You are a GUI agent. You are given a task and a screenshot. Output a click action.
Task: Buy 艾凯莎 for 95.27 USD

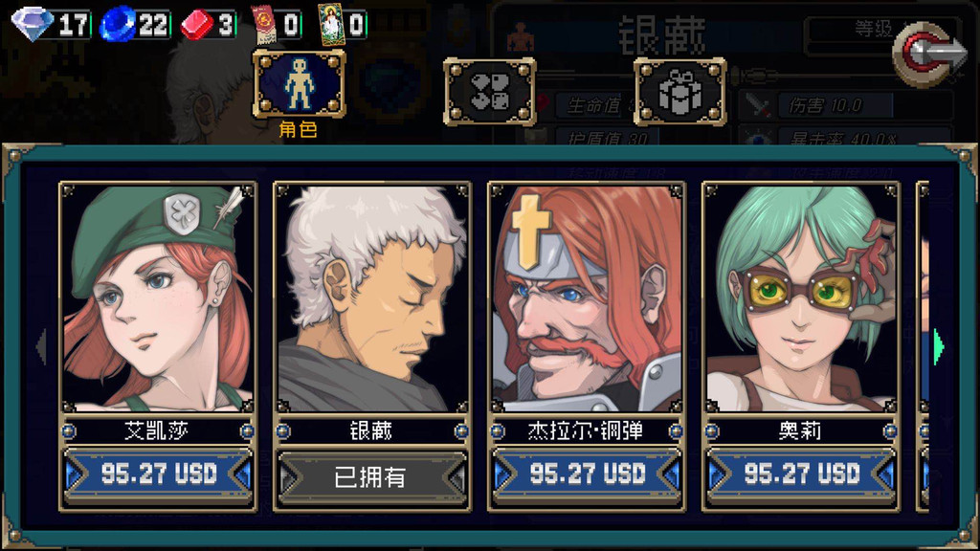[x=158, y=474]
